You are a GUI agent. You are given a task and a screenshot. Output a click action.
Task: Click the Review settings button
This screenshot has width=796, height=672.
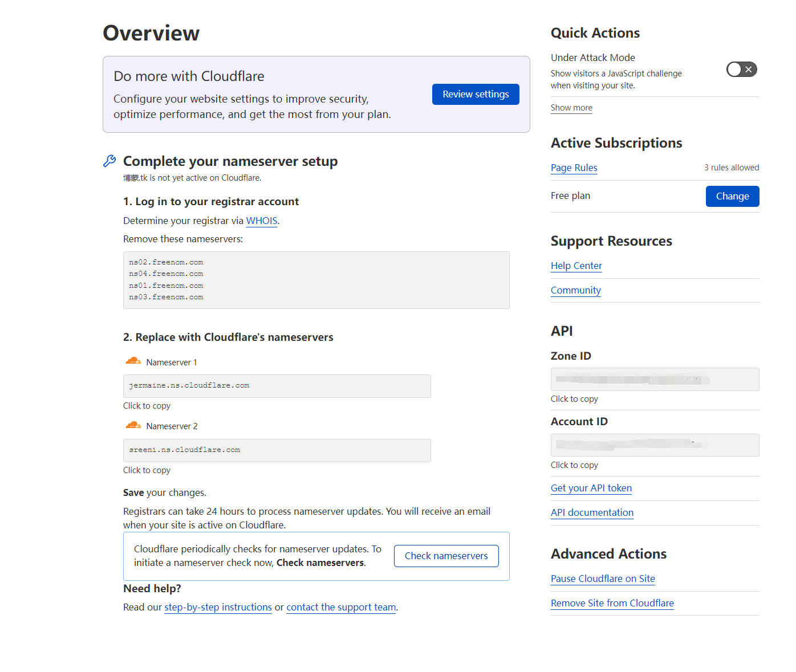(476, 94)
